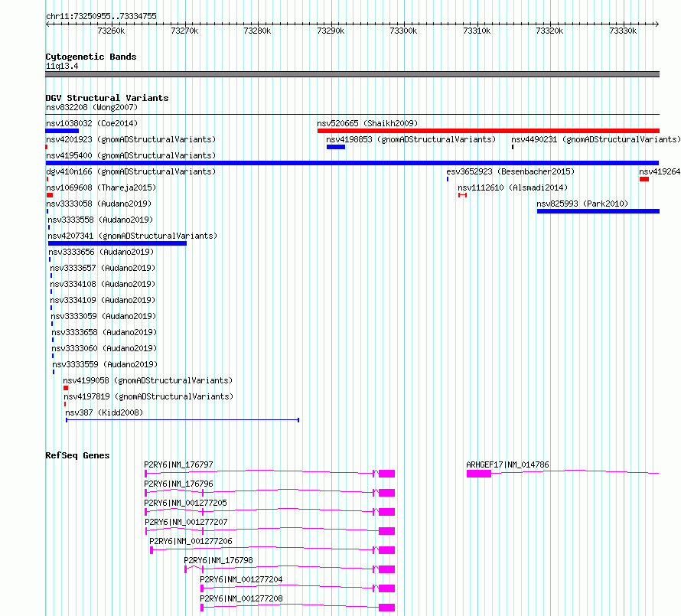
Task: Click P2RY6|NM_176796 transcript label
Action: tap(178, 484)
